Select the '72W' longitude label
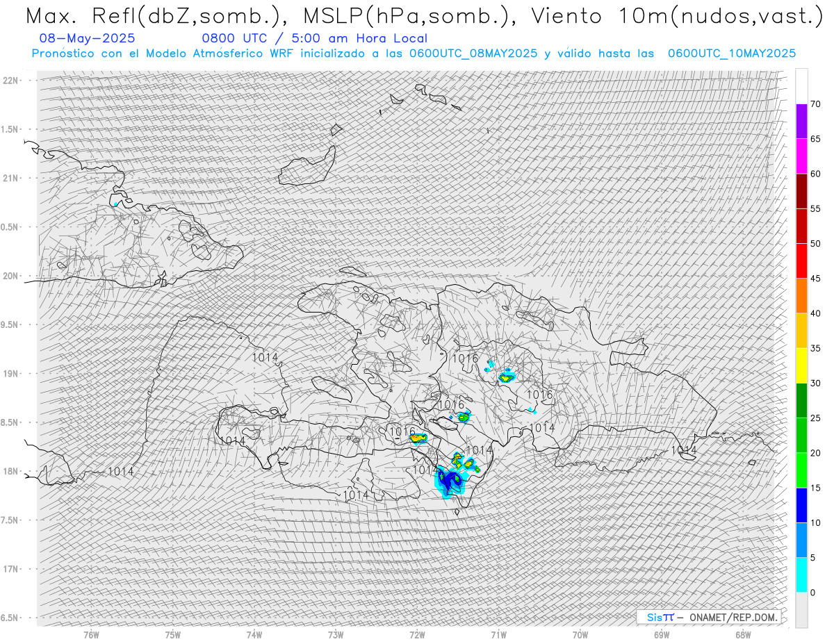This screenshot has height=644, width=834. coord(417,635)
